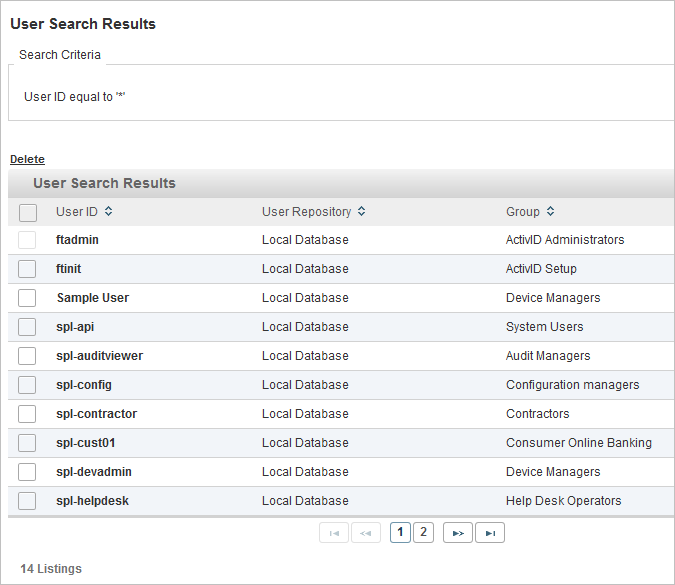Tick the spl-api row checkbox
The height and width of the screenshot is (585, 675).
(x=27, y=327)
